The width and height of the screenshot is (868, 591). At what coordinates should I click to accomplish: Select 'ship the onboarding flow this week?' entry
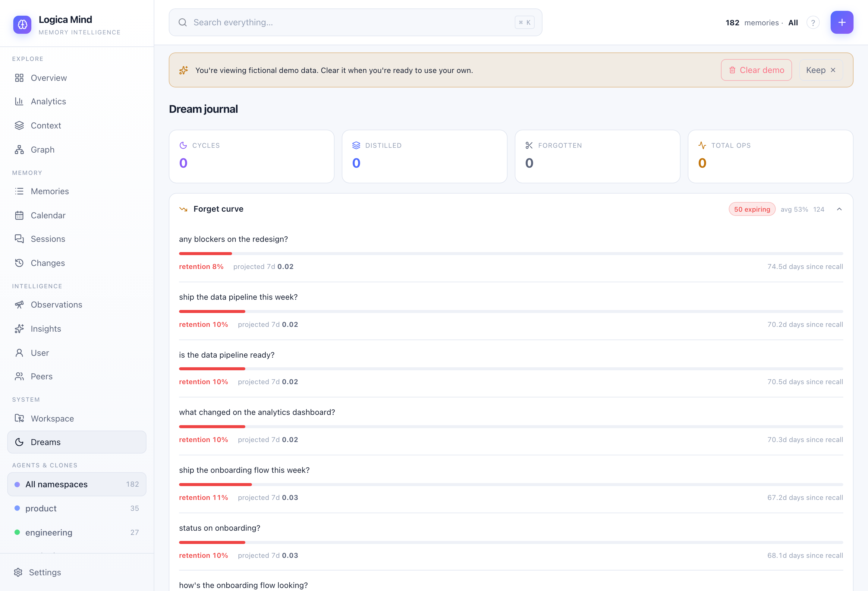(244, 470)
